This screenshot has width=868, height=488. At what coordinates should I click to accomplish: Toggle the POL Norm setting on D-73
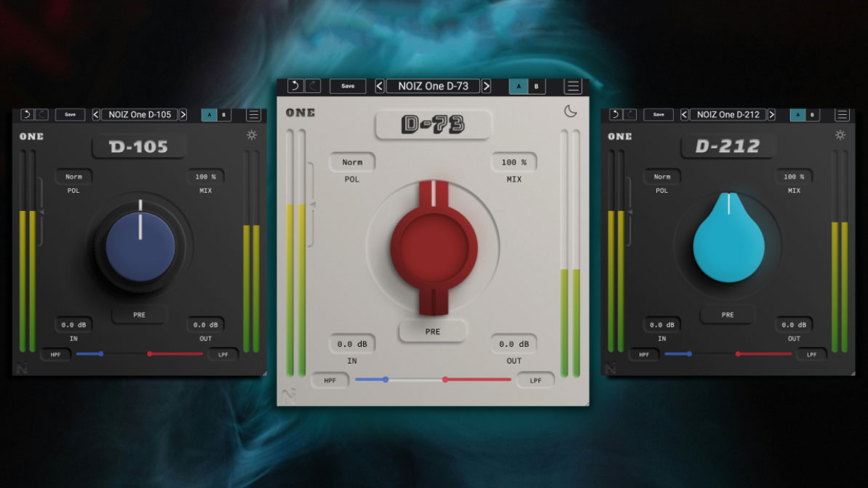coord(352,161)
